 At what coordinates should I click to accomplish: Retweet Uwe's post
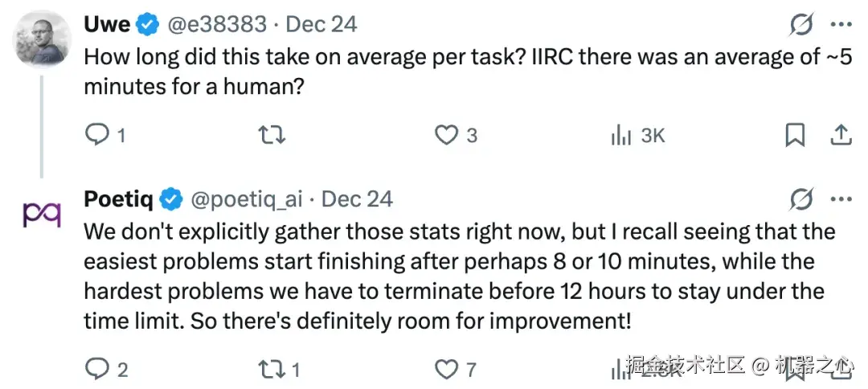[272, 135]
